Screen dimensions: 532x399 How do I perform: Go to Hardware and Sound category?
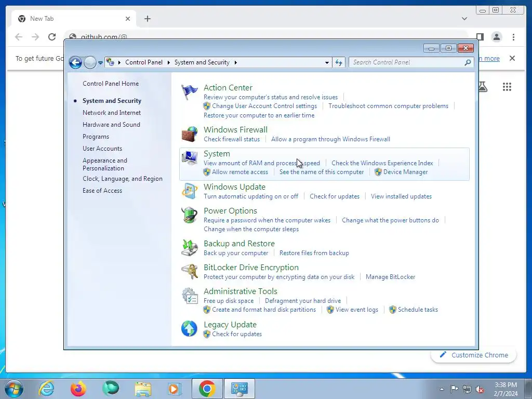point(111,125)
